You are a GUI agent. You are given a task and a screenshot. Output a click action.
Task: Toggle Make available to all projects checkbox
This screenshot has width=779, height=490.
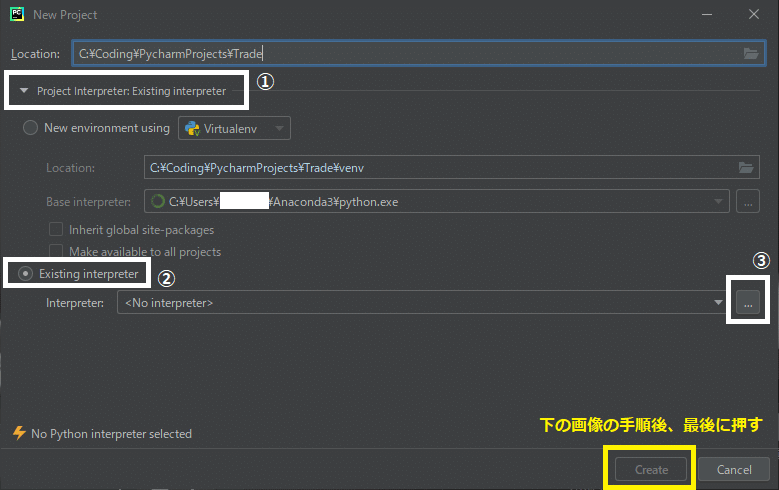coord(56,250)
